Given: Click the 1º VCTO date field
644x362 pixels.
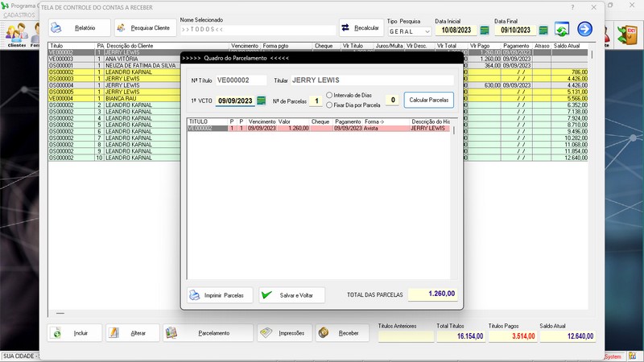Looking at the screenshot, I should (x=235, y=101).
